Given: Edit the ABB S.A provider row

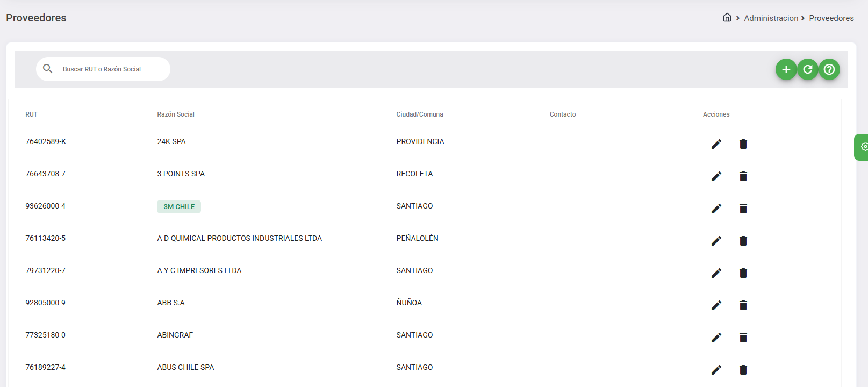Looking at the screenshot, I should pos(716,305).
